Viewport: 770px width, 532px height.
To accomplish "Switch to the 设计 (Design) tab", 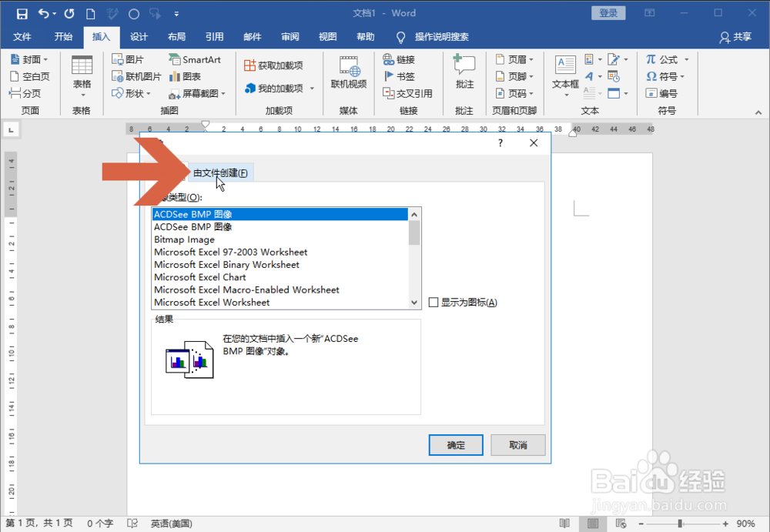I will (x=139, y=37).
